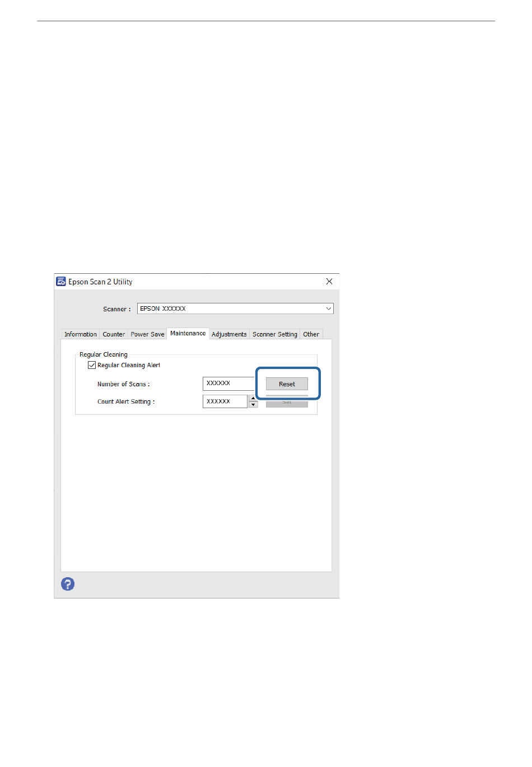Click the Maintenance tab

(x=188, y=334)
